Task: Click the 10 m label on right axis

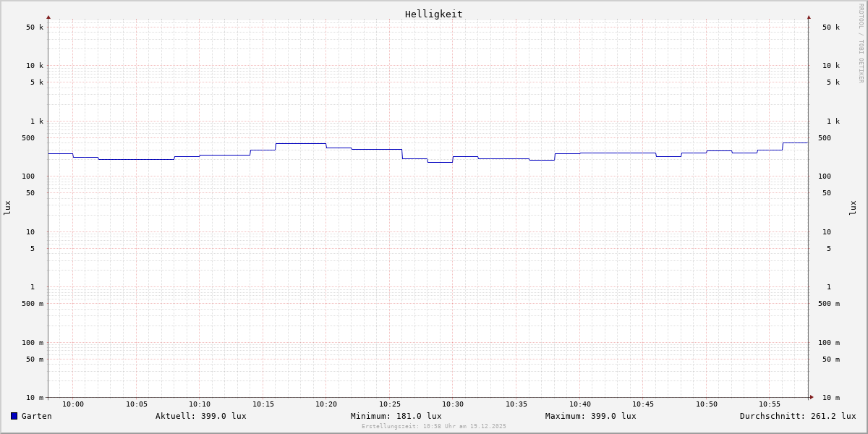Action: click(831, 398)
